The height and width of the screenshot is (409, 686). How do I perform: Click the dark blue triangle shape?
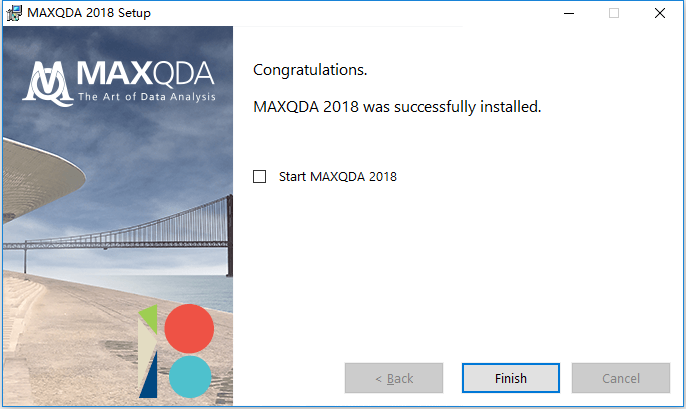tap(149, 377)
